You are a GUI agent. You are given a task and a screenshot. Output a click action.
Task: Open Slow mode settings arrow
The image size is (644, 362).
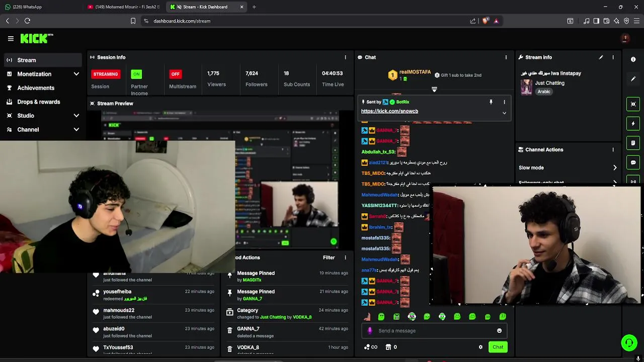click(x=615, y=168)
